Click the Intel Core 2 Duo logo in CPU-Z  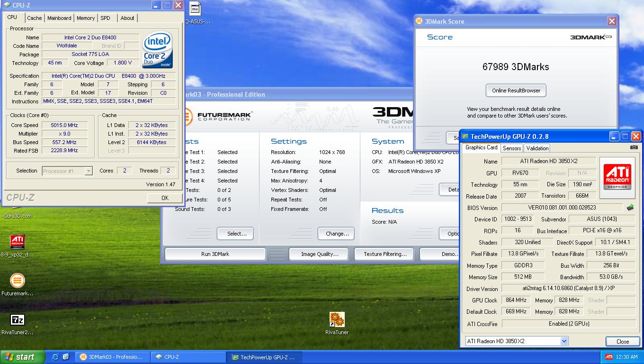pyautogui.click(x=158, y=50)
